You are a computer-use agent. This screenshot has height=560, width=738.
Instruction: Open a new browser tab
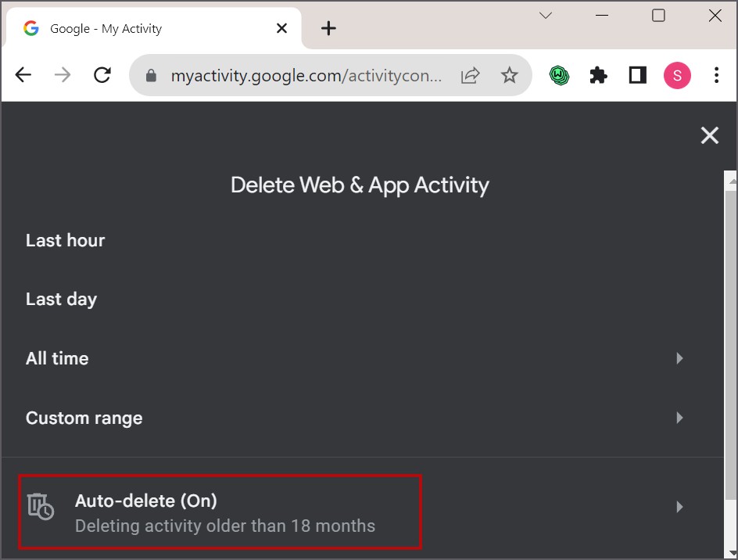(328, 28)
